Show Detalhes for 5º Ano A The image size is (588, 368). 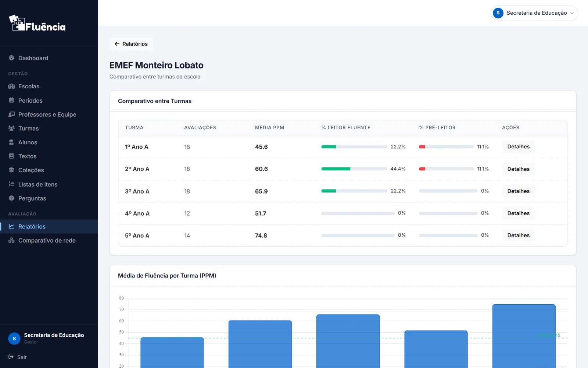(518, 235)
